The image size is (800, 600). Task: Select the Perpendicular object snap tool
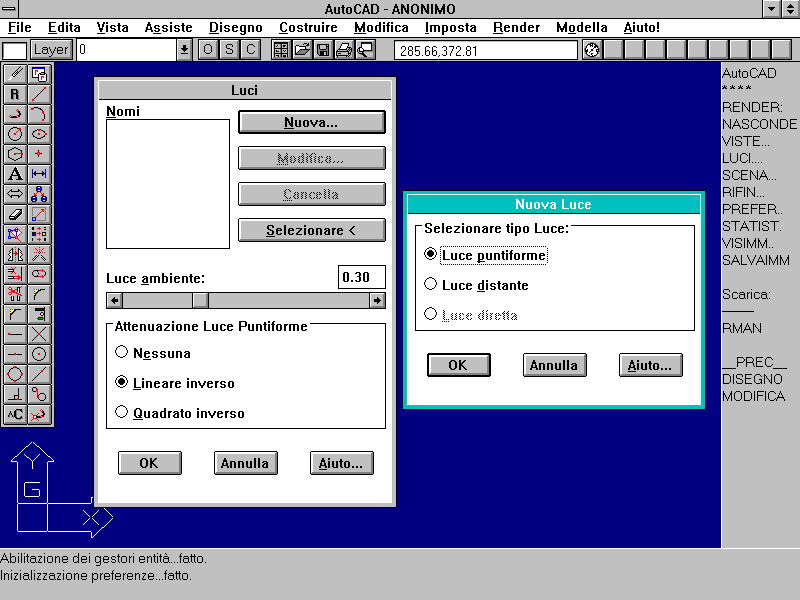pyautogui.click(x=15, y=394)
